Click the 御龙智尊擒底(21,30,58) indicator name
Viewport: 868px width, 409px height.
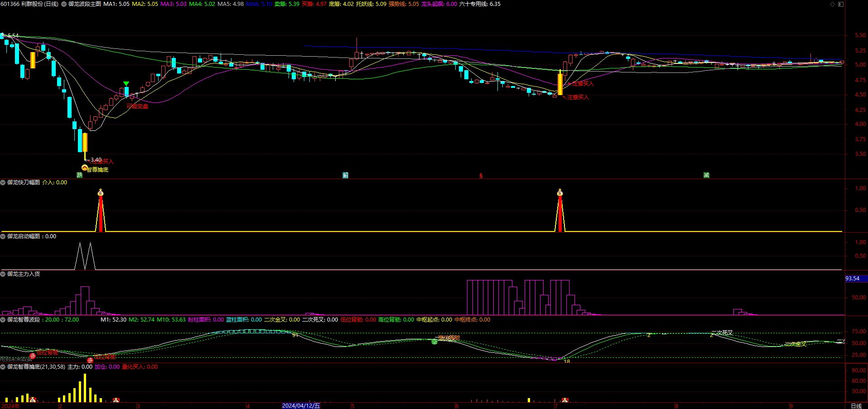(36, 367)
